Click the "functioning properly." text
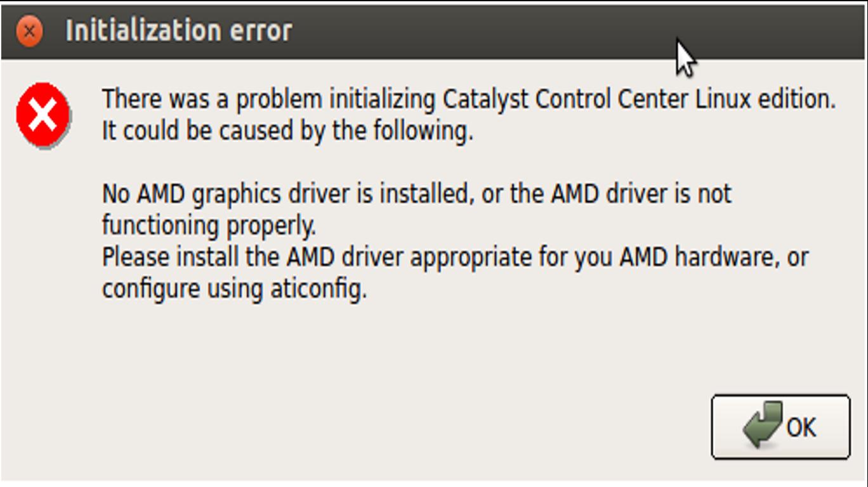868x487 pixels. pyautogui.click(x=209, y=225)
